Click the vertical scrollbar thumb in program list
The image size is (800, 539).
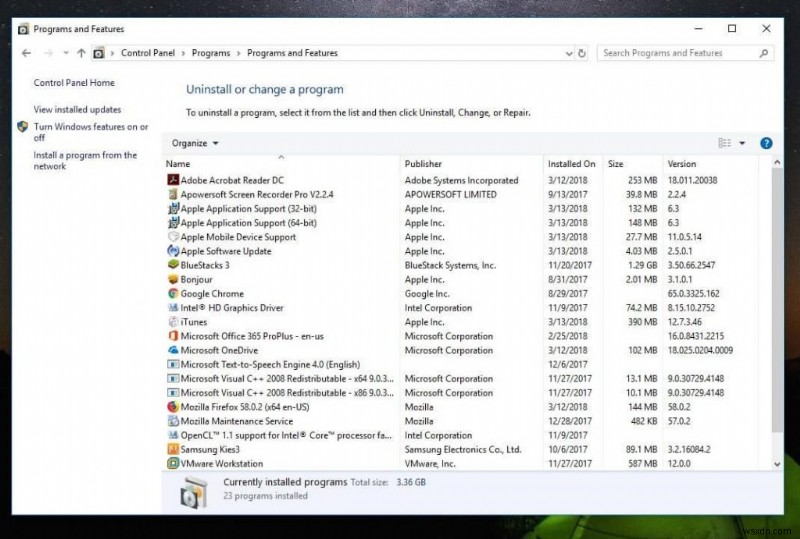coord(777,301)
